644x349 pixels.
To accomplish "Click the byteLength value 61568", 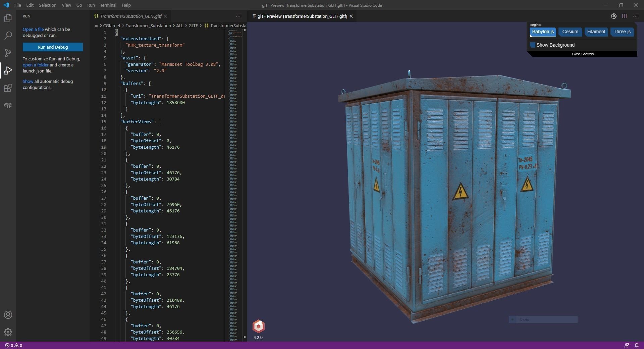I will coord(173,243).
